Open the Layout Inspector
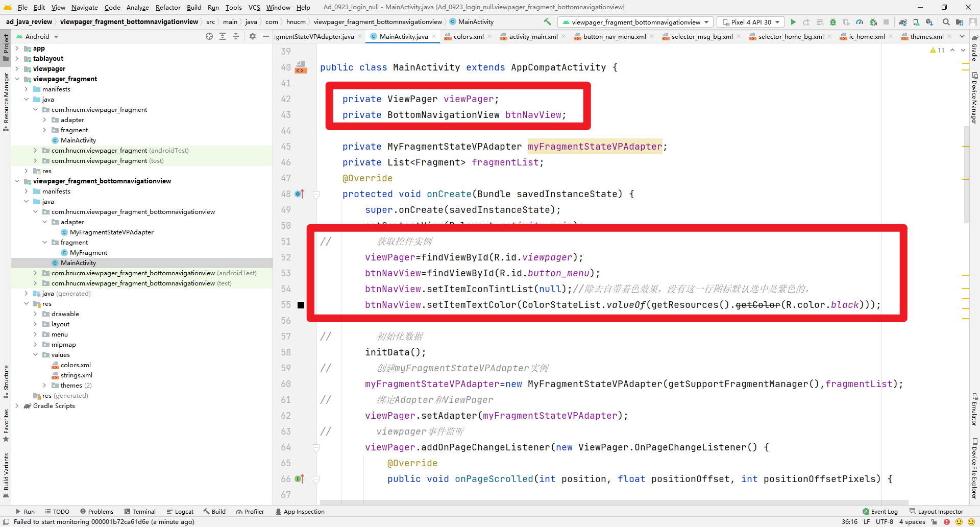This screenshot has width=980, height=527. (937, 512)
